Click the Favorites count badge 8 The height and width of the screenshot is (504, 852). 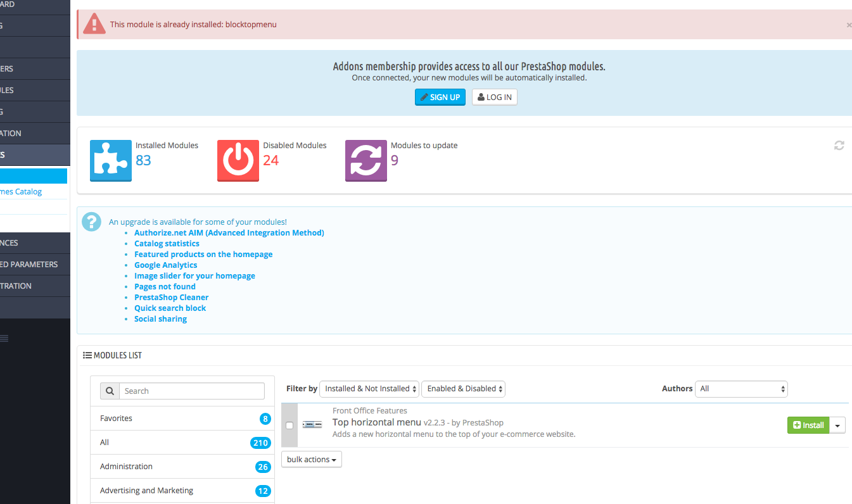[265, 419]
